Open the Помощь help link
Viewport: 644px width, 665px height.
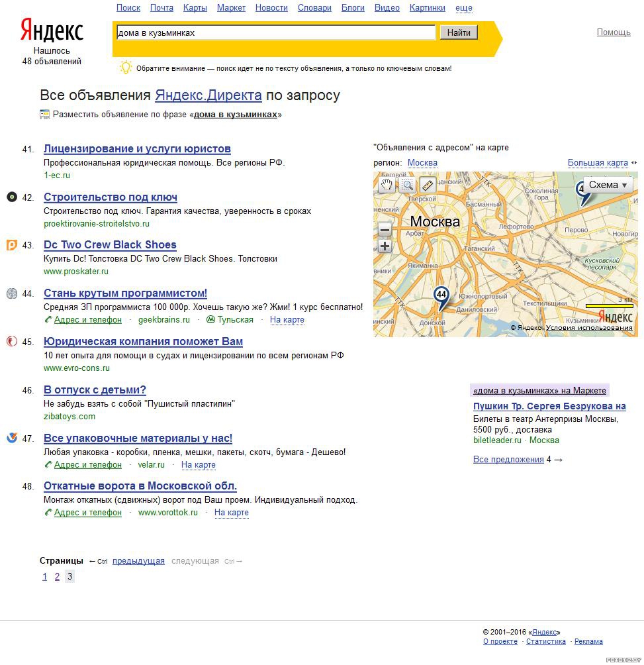tap(614, 32)
